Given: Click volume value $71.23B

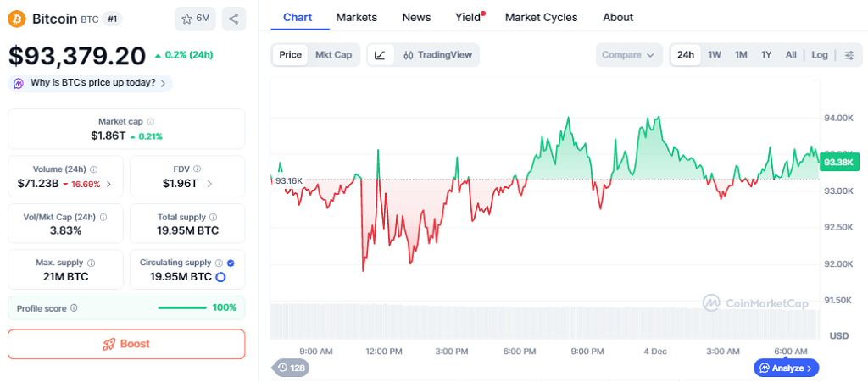Looking at the screenshot, I should coord(37,184).
